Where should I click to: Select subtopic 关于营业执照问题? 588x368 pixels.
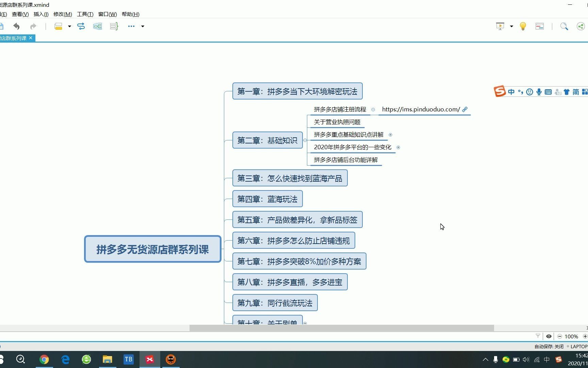[337, 122]
